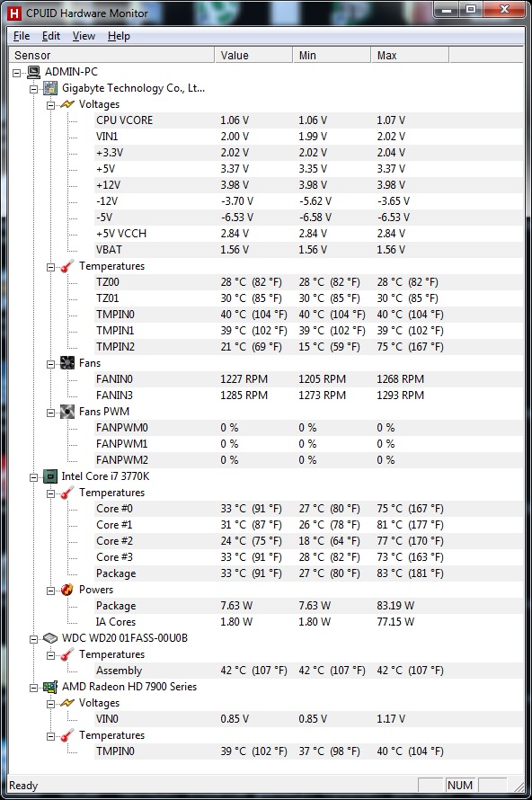532x800 pixels.
Task: Click the Fans PWM icon
Action: point(67,412)
